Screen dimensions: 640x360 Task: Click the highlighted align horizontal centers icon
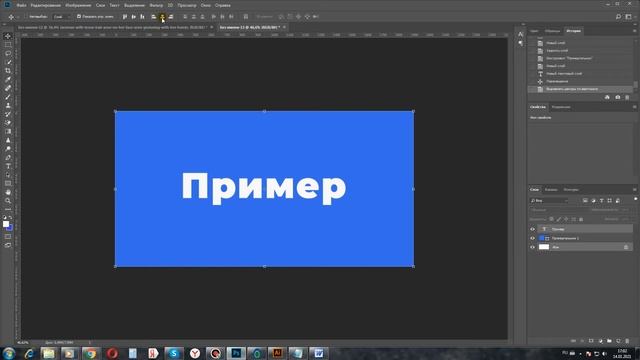pyautogui.click(x=162, y=17)
